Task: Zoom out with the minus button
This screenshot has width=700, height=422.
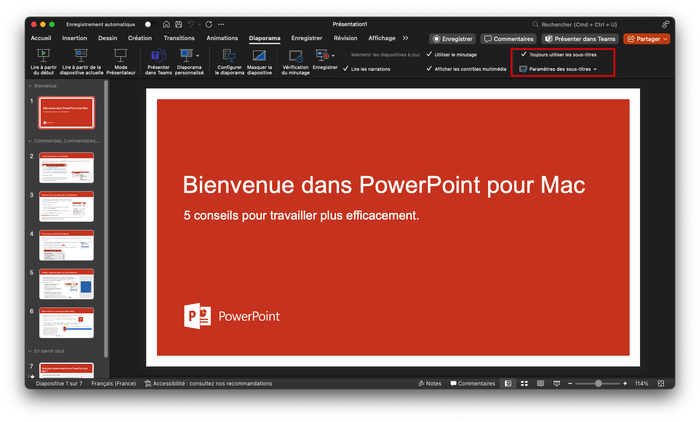Action: [570, 383]
